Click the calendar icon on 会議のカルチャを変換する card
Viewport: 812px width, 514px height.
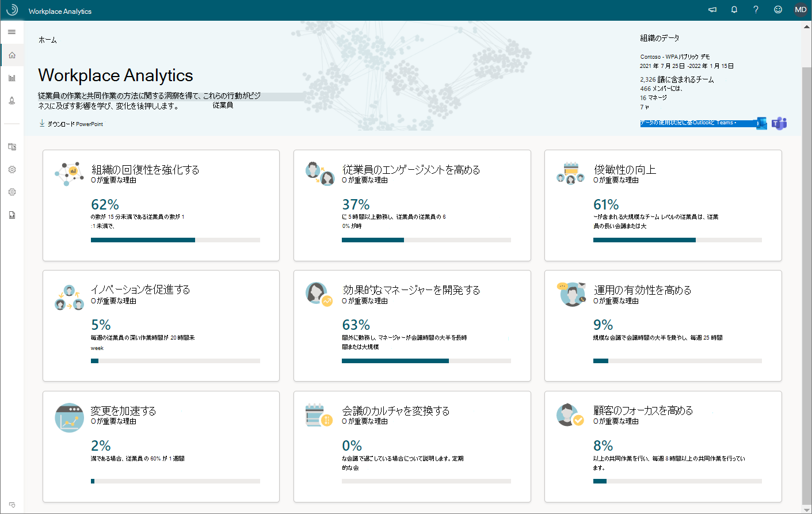point(319,415)
